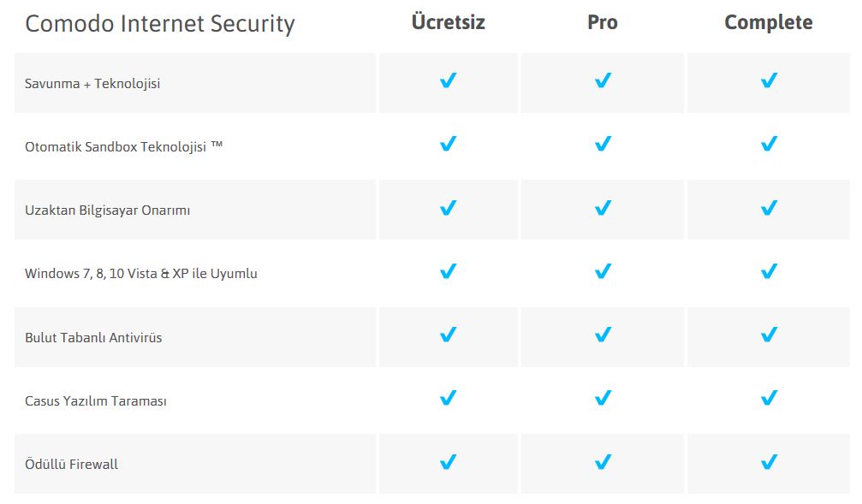Click the Ücretsiz checkmark for Ödüllü Firewall
The image size is (862, 504).
point(448,462)
